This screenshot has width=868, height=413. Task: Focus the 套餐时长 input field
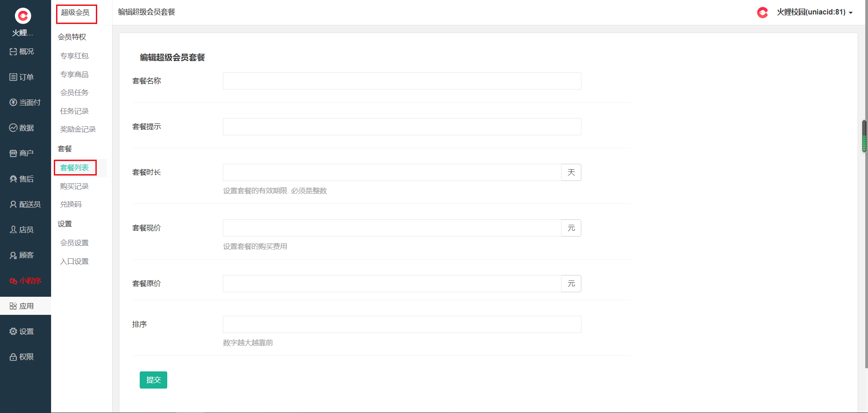(392, 172)
